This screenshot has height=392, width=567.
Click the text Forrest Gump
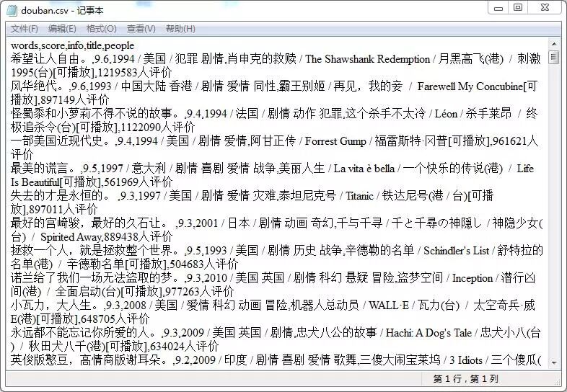point(335,141)
